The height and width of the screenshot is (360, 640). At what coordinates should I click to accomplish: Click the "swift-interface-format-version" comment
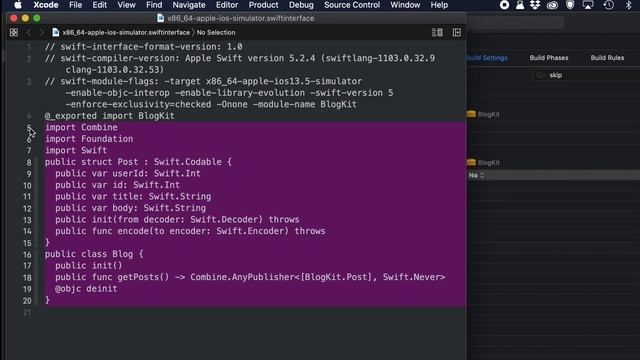(144, 47)
